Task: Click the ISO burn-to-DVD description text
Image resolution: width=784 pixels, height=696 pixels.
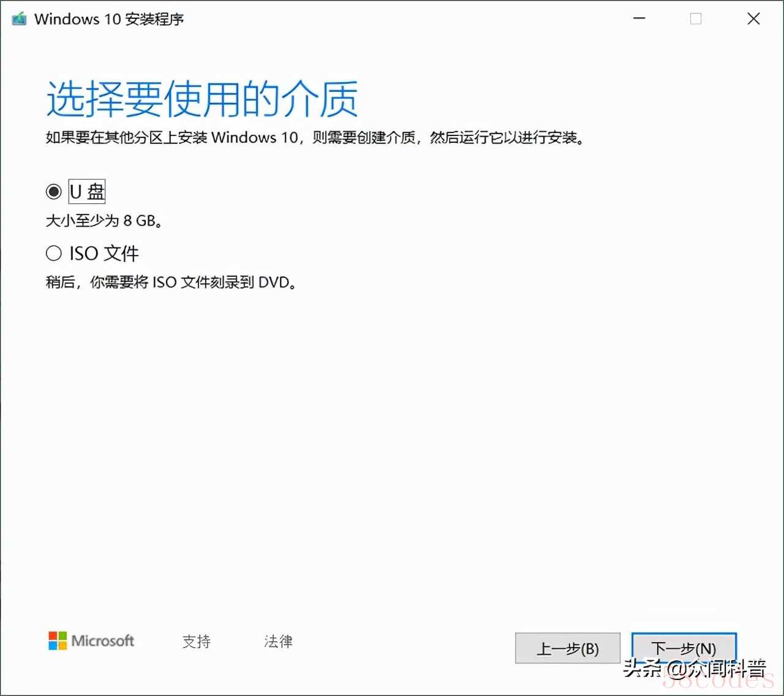Action: pyautogui.click(x=171, y=282)
